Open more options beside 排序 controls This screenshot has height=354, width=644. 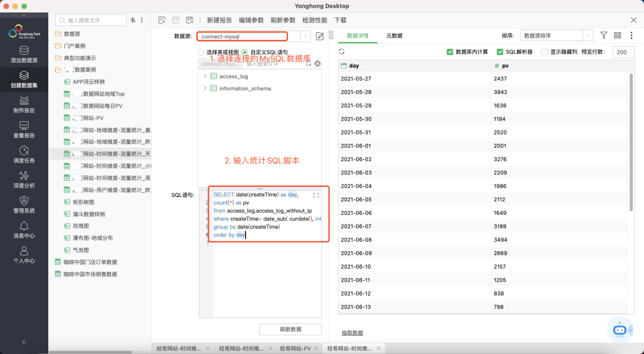[631, 36]
